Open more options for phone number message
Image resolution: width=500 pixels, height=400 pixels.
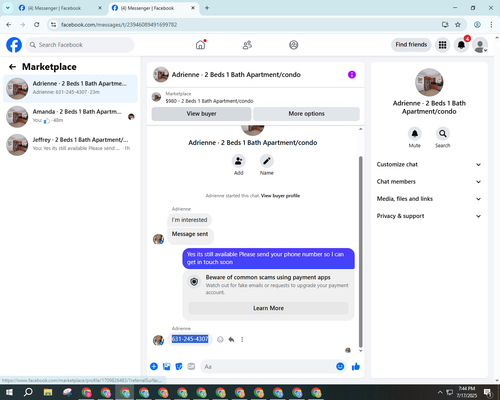(242, 339)
